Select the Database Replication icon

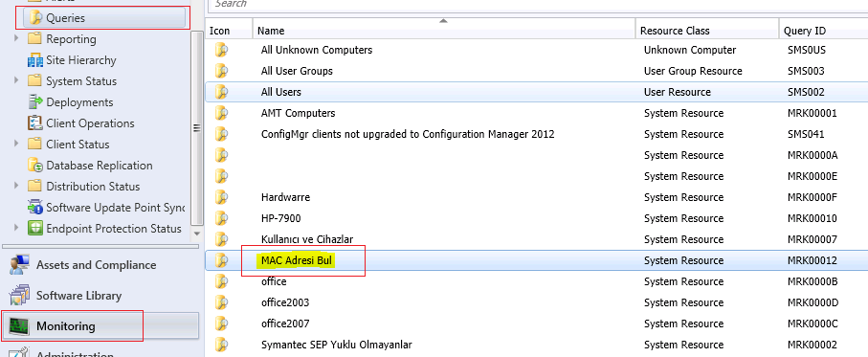point(35,166)
